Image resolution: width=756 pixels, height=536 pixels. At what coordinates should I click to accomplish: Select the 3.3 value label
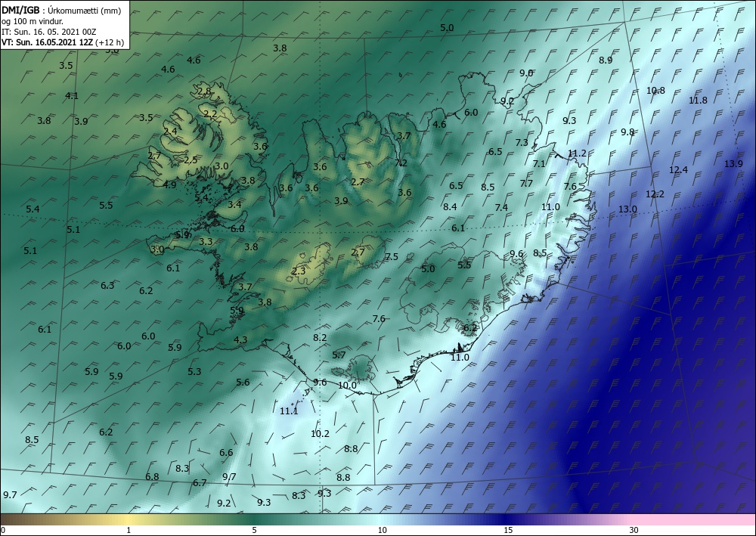click(206, 241)
